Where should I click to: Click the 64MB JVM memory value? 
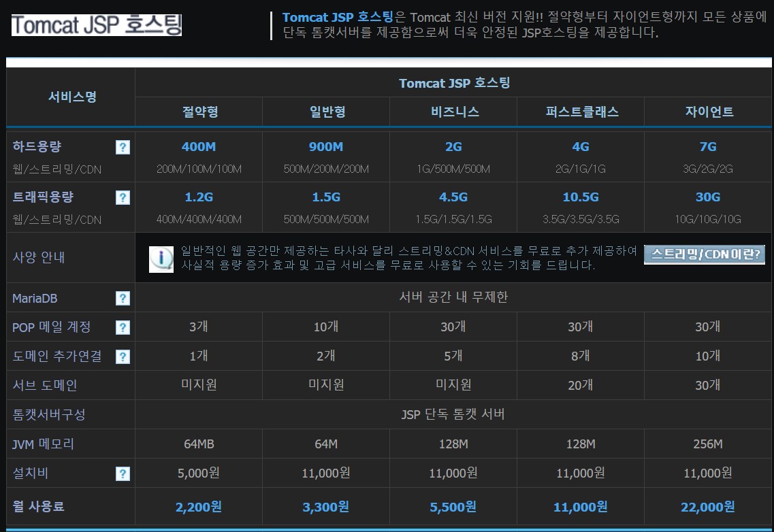pos(199,444)
